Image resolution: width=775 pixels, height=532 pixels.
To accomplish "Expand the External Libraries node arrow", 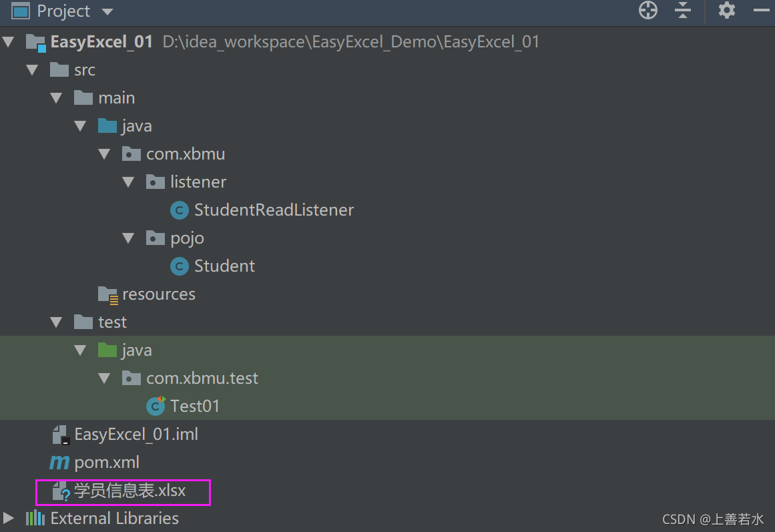I will (9, 518).
